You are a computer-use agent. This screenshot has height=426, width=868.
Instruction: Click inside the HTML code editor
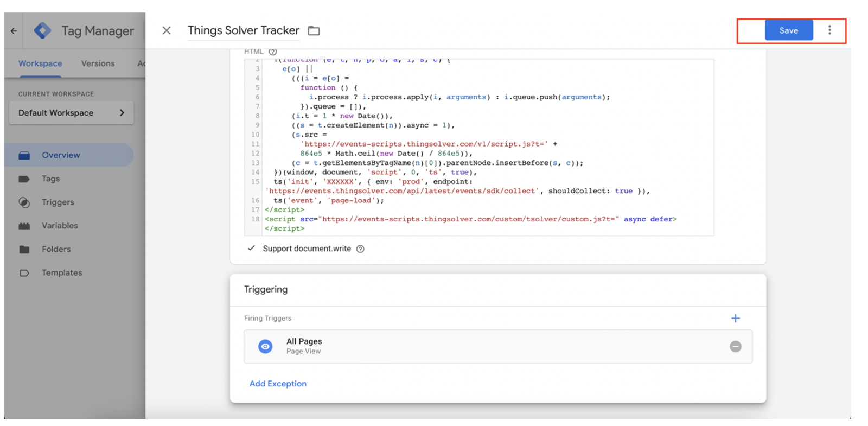pos(479,147)
